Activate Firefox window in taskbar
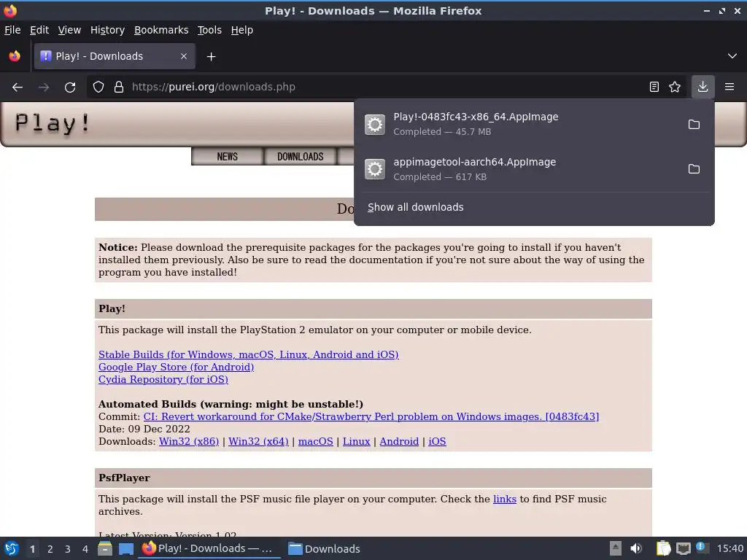Screen dimensions: 747x560 click(209, 548)
